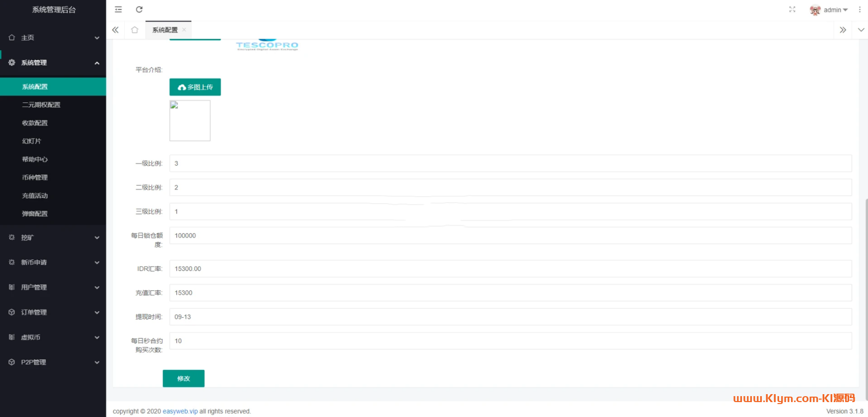This screenshot has width=868, height=417.
Task: Enter fullscreen mode via top-right icon
Action: coord(792,9)
